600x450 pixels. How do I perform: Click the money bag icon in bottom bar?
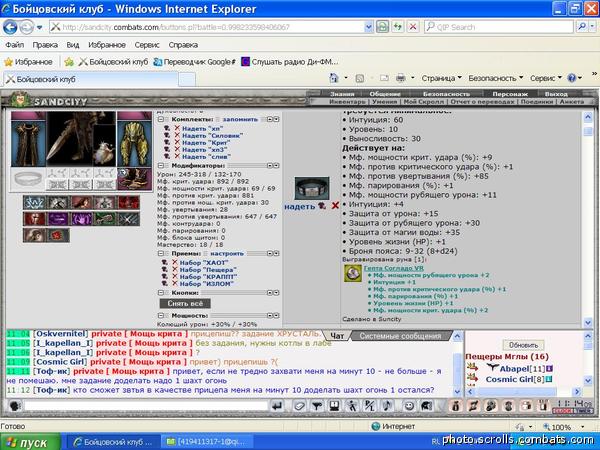[455, 406]
